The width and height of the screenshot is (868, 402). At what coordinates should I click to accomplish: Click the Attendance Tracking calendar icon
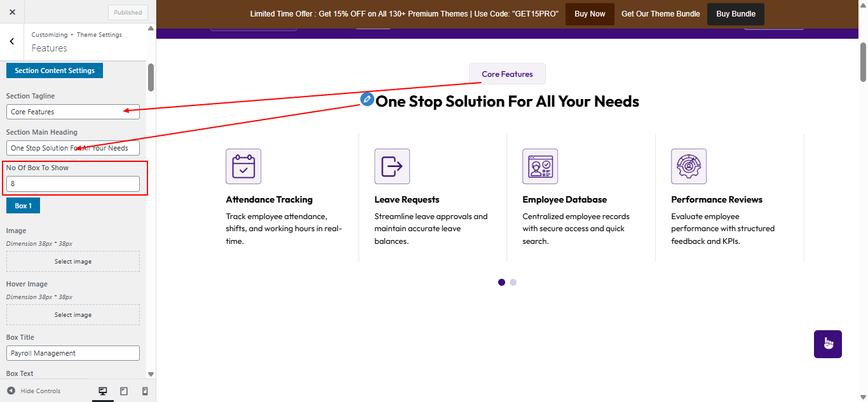[243, 166]
